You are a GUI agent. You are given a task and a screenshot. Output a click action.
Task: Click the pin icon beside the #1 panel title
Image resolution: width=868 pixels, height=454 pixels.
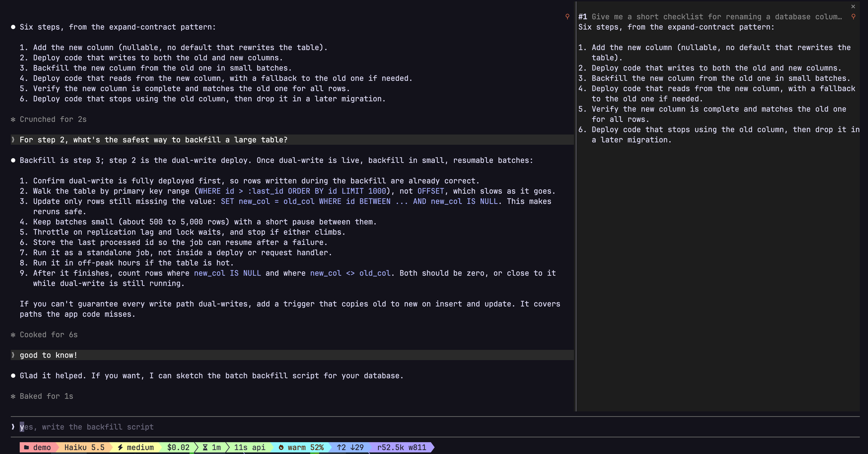pyautogui.click(x=853, y=16)
